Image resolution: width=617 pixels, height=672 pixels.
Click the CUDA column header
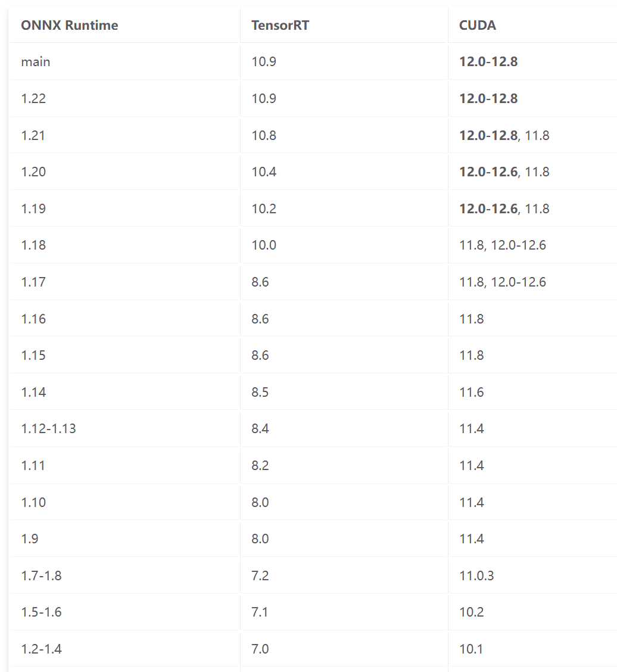pos(478,25)
